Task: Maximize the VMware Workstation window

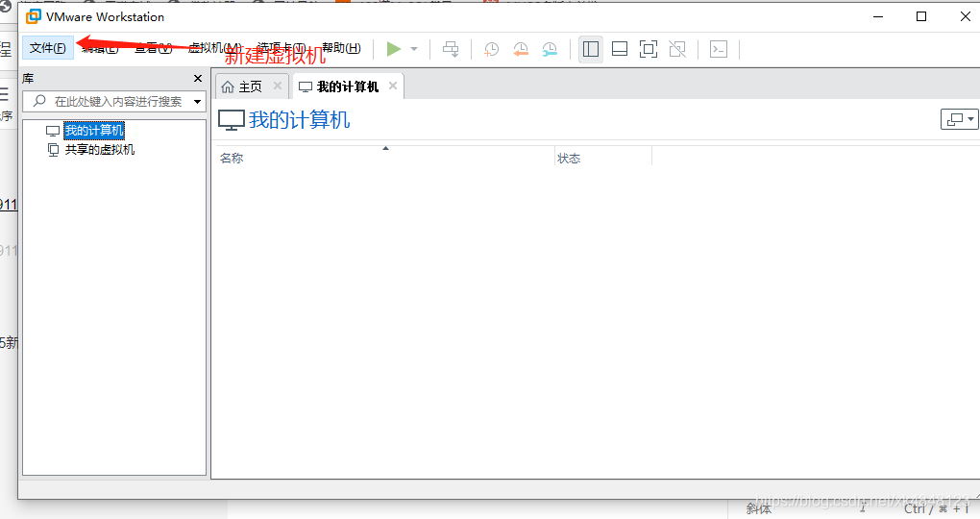Action: point(921,16)
